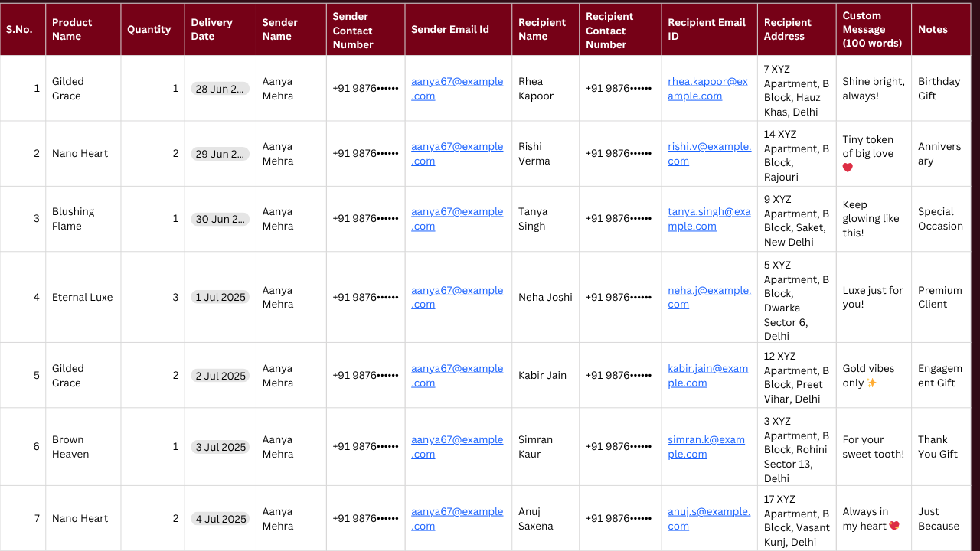Select the 'Always in my heart' message
The width and height of the screenshot is (980, 551).
click(874, 518)
